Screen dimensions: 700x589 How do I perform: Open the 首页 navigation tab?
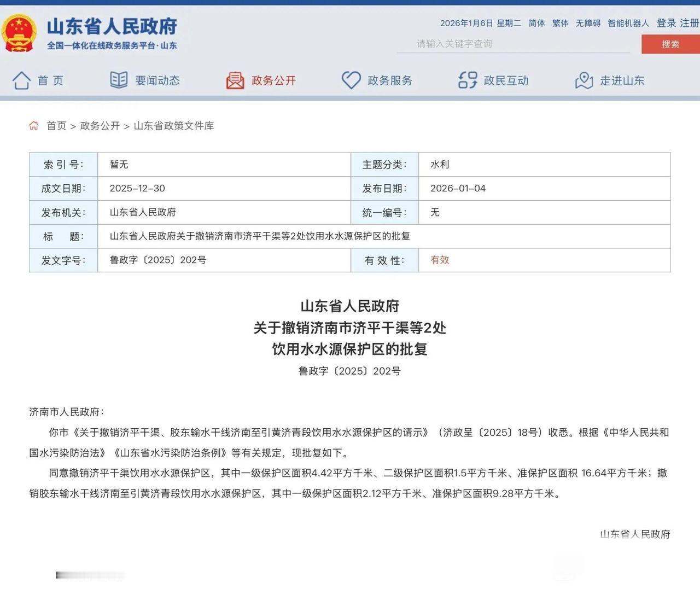(38, 80)
